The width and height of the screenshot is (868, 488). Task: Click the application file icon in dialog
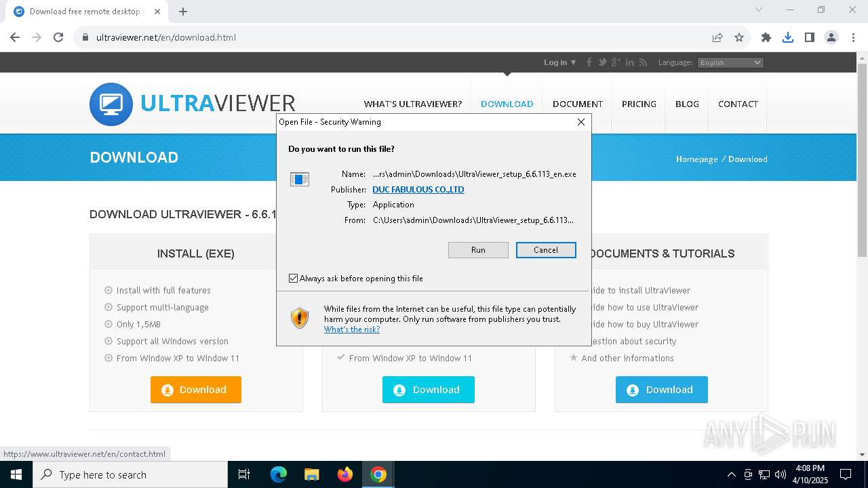pos(300,179)
